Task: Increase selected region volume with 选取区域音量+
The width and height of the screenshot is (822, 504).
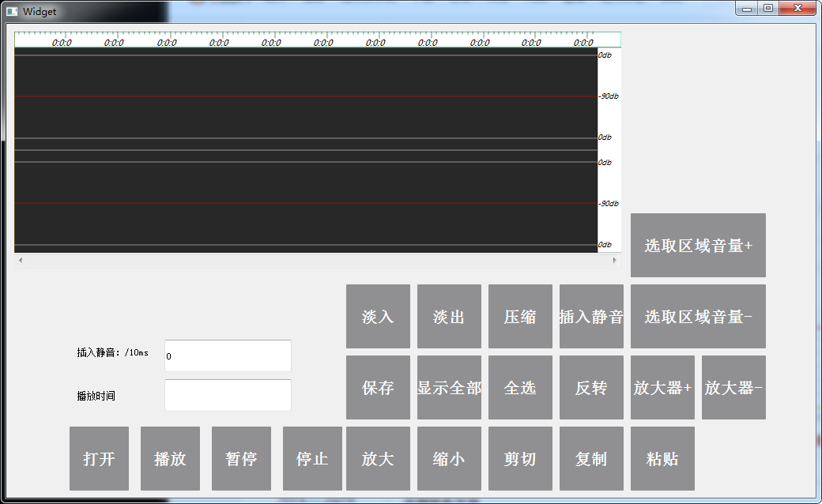Action: pyautogui.click(x=697, y=245)
